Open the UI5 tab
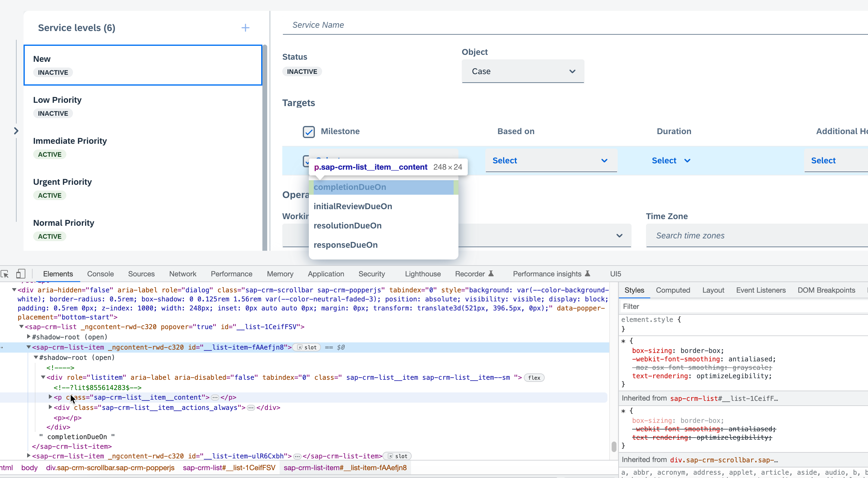868x478 pixels. pyautogui.click(x=615, y=274)
